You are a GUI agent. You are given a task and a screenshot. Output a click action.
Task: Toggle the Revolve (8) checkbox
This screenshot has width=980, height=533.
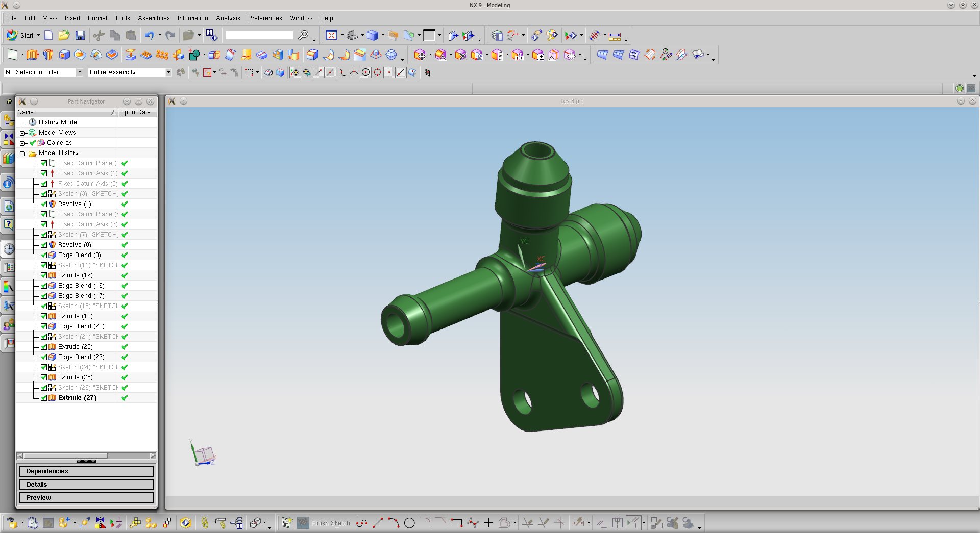(x=44, y=245)
